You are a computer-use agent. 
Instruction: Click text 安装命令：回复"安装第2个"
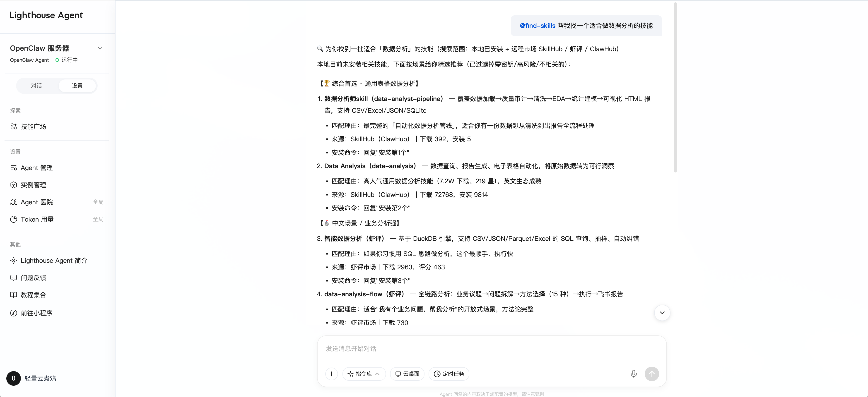point(371,208)
